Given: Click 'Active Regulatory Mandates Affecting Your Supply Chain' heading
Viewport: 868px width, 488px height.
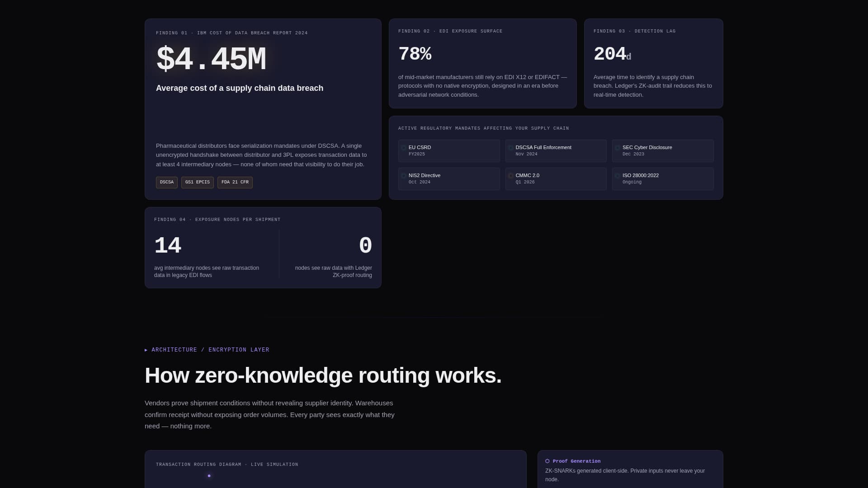Looking at the screenshot, I should click(484, 128).
